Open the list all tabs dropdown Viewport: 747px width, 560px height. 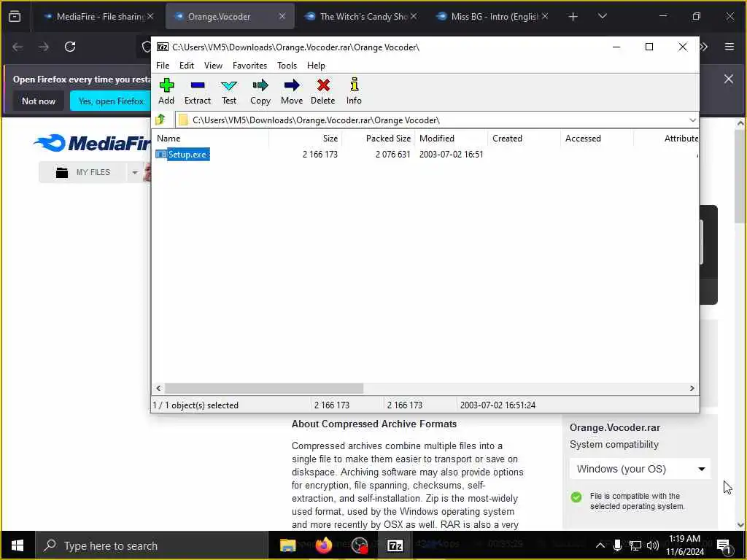click(x=602, y=16)
